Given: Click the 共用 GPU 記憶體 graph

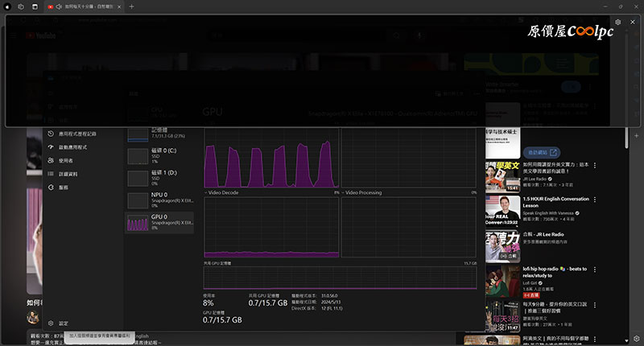Looking at the screenshot, I should (x=340, y=278).
